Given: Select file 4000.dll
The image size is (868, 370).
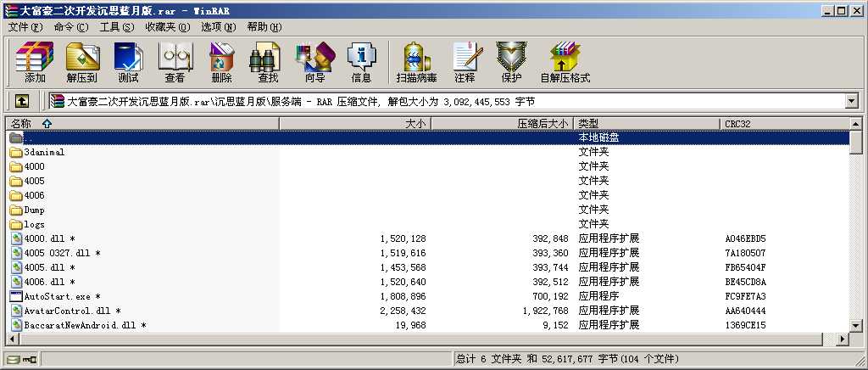Looking at the screenshot, I should [x=49, y=238].
